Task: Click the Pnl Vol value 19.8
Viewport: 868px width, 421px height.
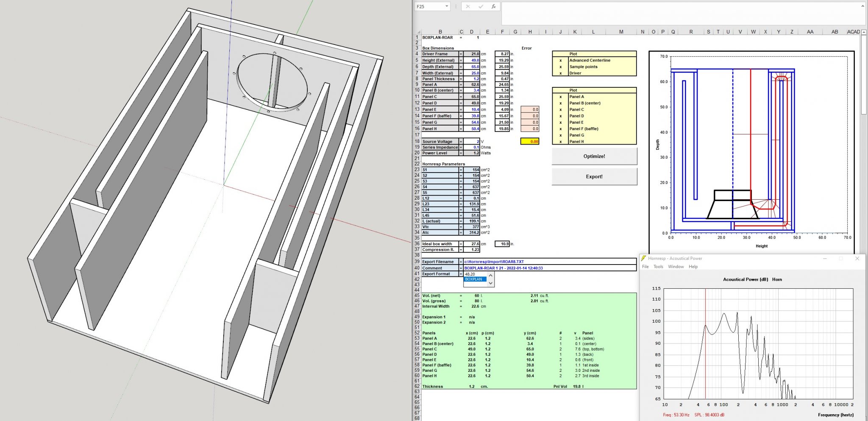Action: (577, 387)
